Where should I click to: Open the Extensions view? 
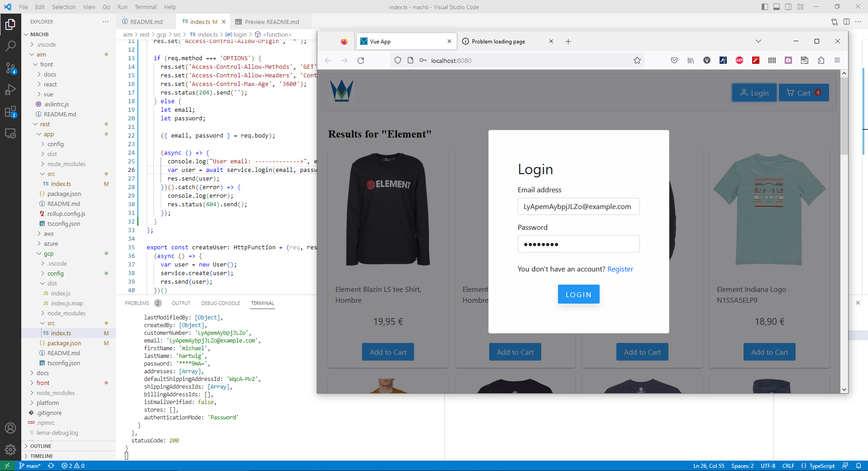10,111
